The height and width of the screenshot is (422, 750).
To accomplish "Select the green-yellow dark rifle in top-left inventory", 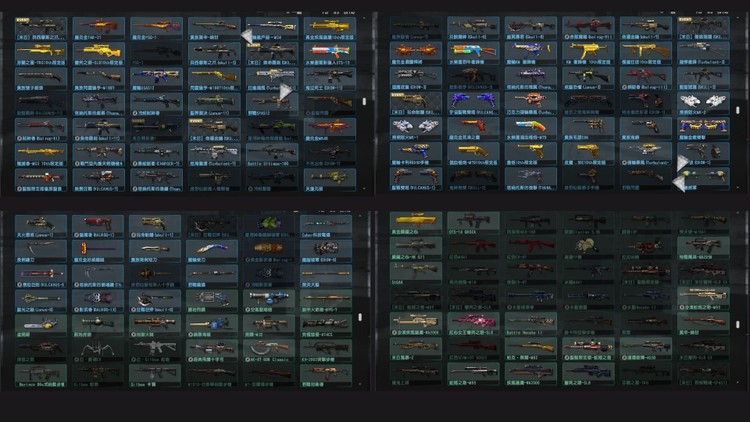I will (272, 129).
